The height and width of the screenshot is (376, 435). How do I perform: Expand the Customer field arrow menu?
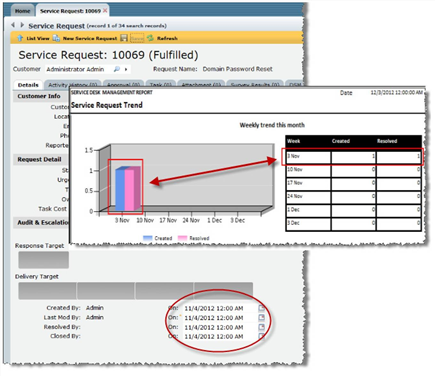point(126,69)
